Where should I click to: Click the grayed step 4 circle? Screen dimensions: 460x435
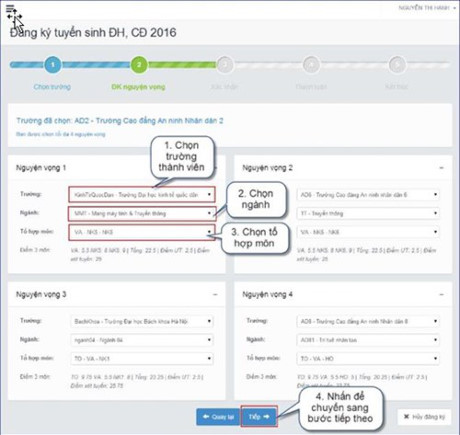pos(311,64)
